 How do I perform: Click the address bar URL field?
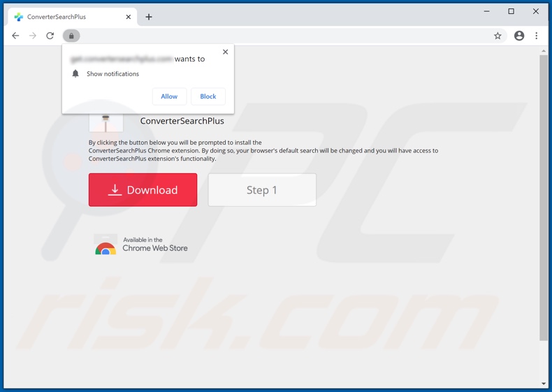point(279,36)
